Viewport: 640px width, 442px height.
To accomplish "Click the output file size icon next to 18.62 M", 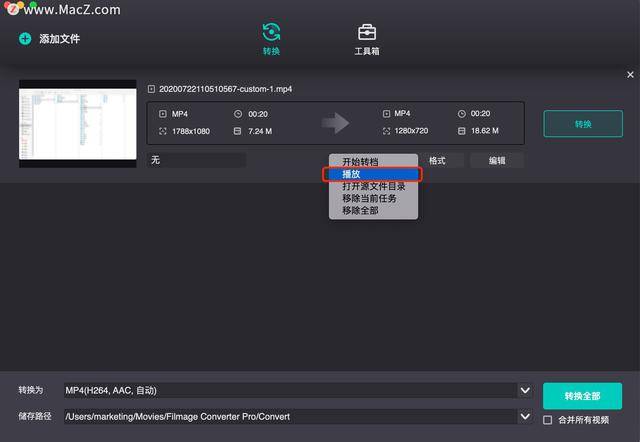I will [460, 131].
